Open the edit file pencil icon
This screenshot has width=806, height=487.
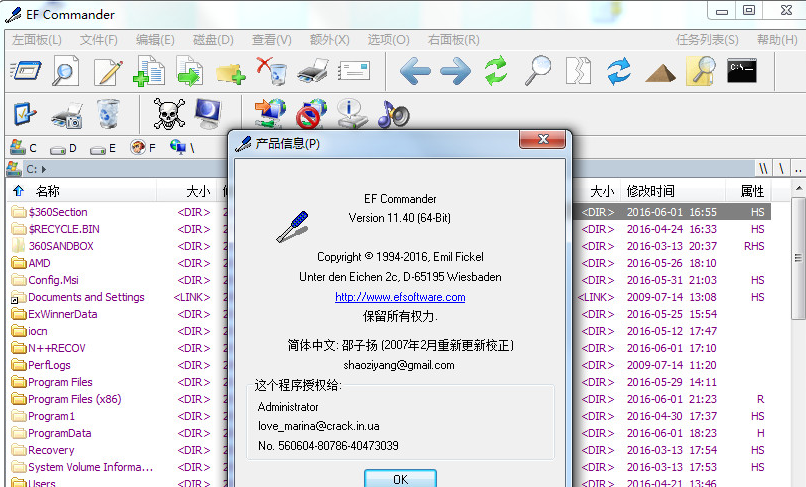108,71
